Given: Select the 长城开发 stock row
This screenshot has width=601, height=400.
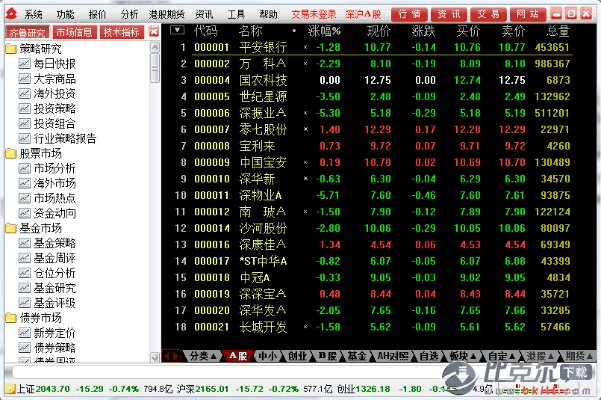Looking at the screenshot, I should [x=372, y=327].
